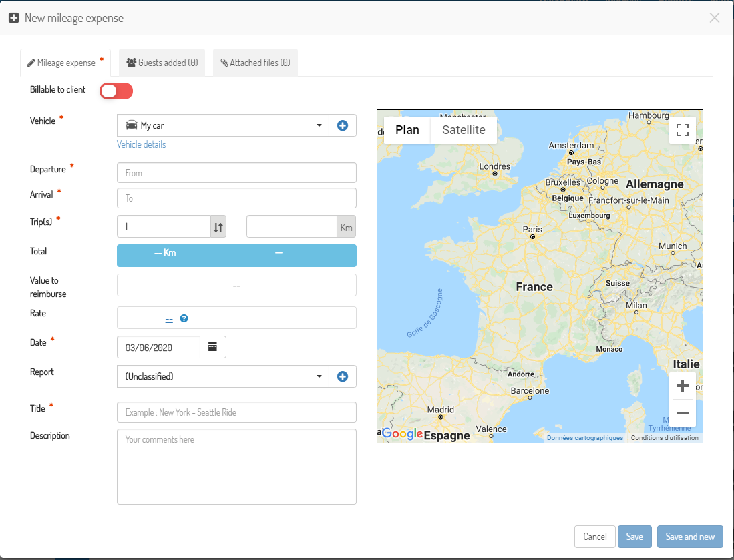Zoom in on the map

[683, 386]
